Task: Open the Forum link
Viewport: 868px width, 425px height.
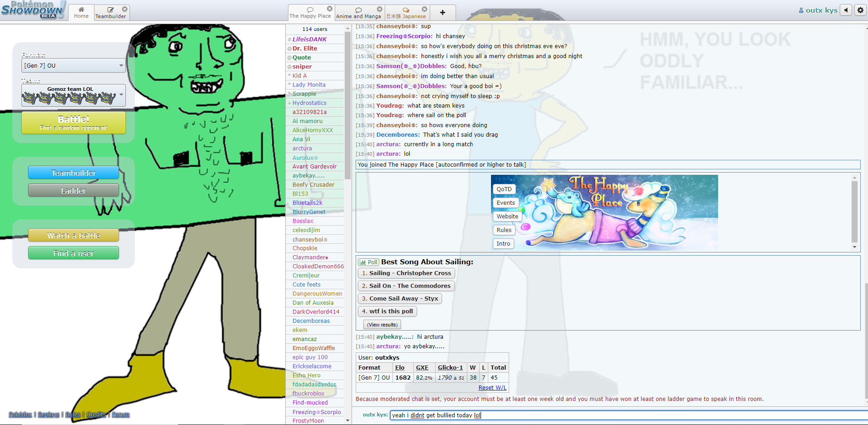Action: tap(121, 414)
